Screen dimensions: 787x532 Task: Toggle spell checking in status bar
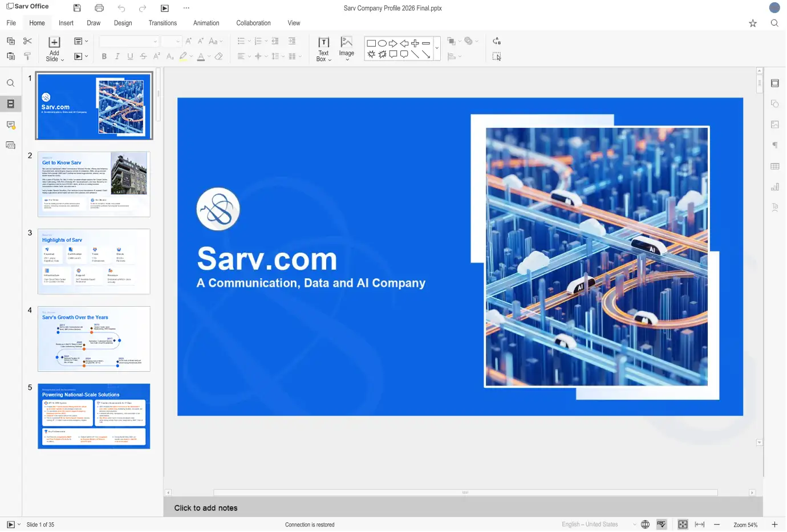click(x=662, y=525)
